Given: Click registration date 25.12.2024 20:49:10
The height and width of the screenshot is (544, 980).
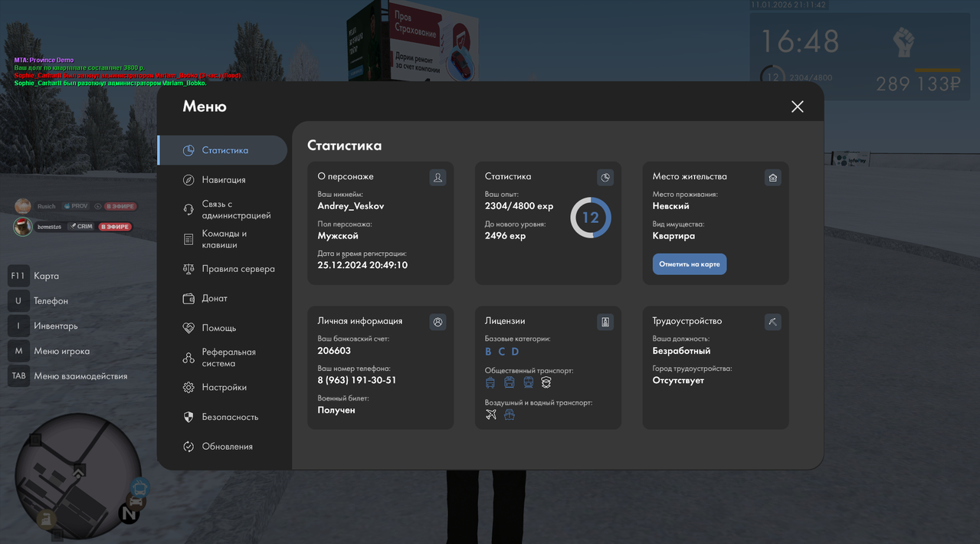Looking at the screenshot, I should 362,265.
